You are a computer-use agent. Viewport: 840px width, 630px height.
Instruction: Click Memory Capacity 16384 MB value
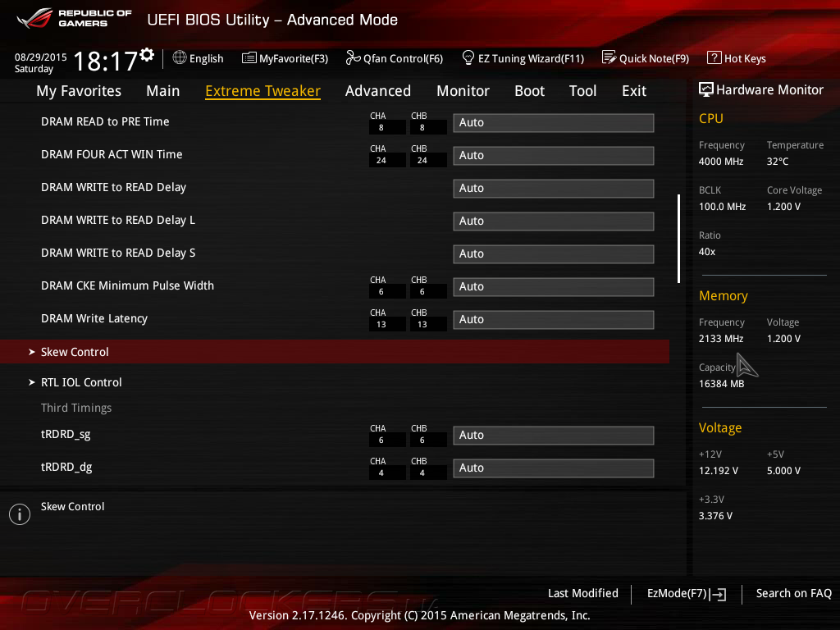tap(721, 384)
